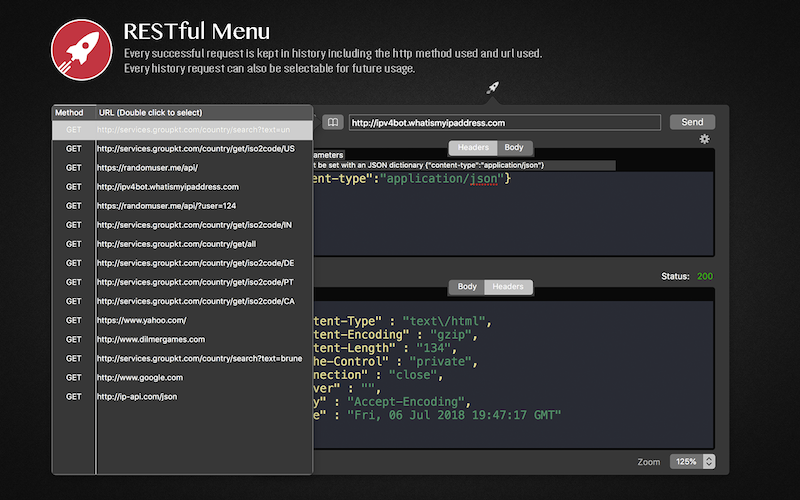The width and height of the screenshot is (800, 500).
Task: Click the URL address input field
Action: 504,122
